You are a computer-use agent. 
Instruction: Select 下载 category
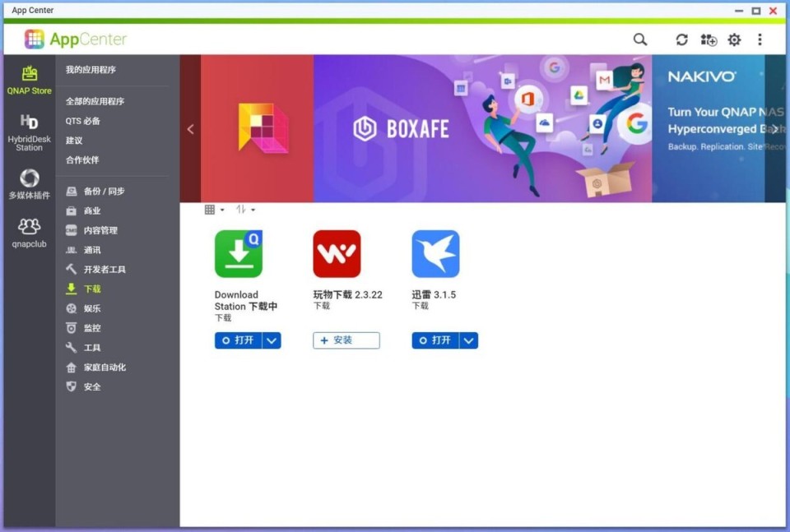point(84,289)
